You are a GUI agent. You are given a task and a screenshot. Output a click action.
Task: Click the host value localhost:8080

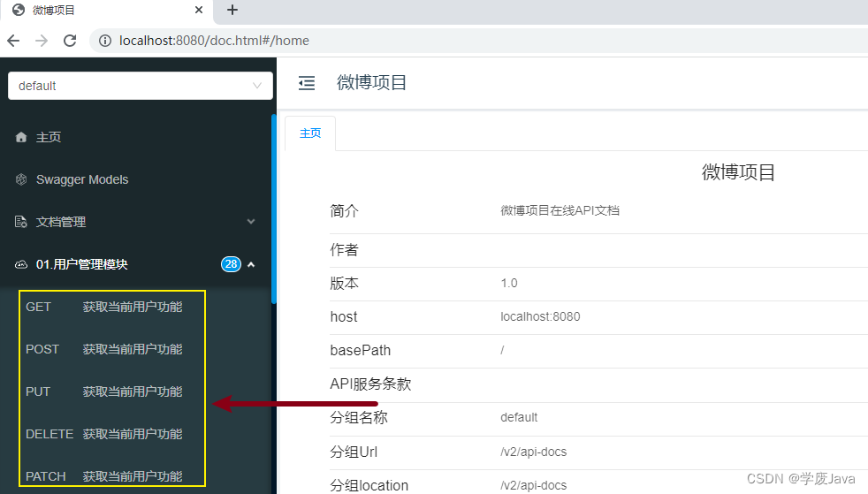[x=540, y=317]
